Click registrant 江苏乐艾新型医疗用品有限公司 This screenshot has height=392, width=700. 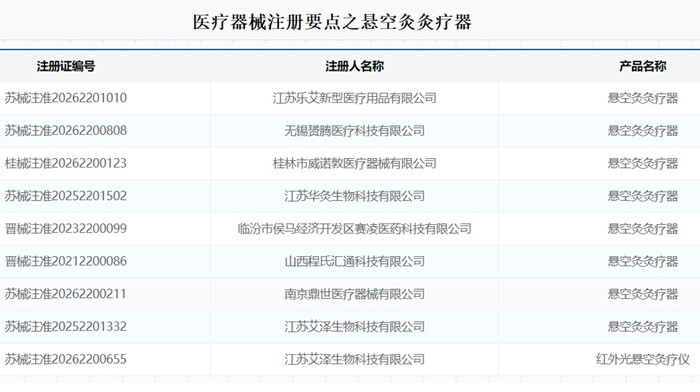354,98
